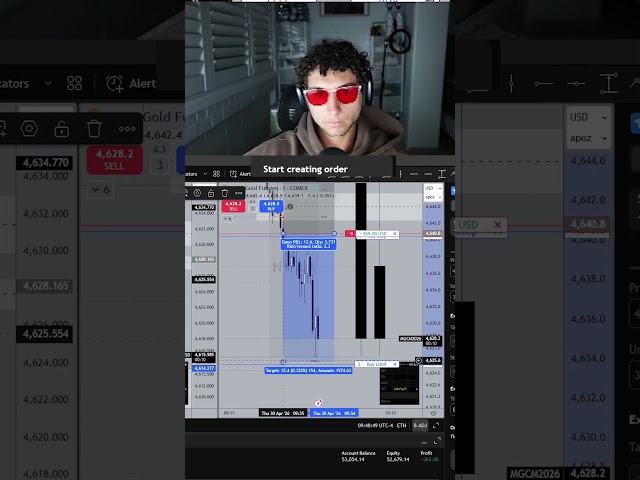This screenshot has width=640, height=480.
Task: Toggle B-ADJ adjustment button in inset bottom bar
Action: [x=420, y=425]
